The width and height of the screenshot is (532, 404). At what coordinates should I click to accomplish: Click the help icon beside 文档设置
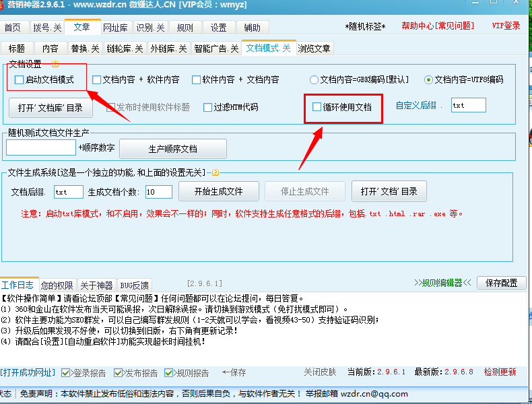click(55, 64)
